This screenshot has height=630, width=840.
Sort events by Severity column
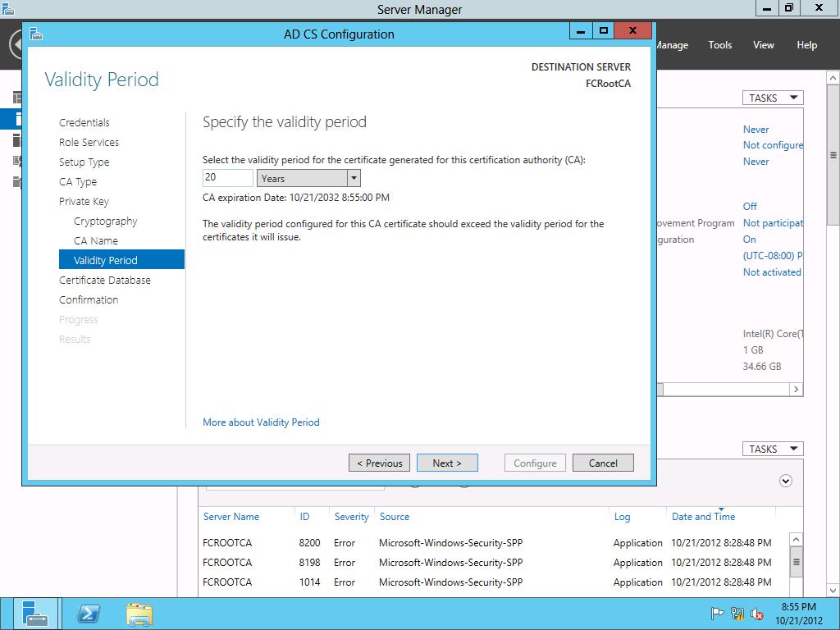click(x=351, y=517)
